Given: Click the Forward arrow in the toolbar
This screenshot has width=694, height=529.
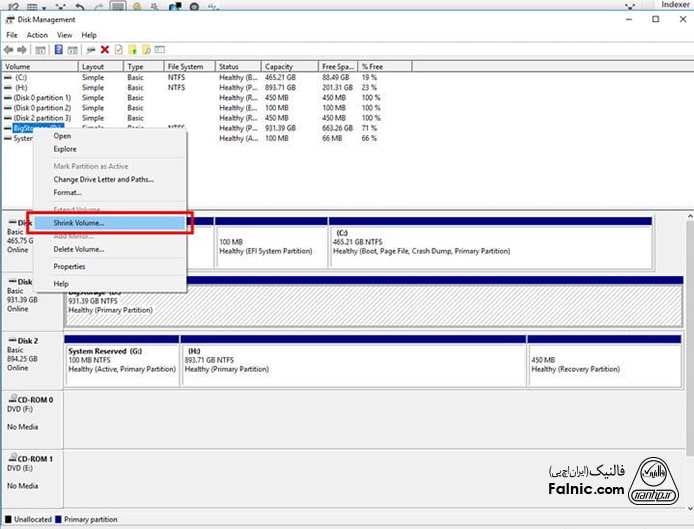Looking at the screenshot, I should point(22,49).
